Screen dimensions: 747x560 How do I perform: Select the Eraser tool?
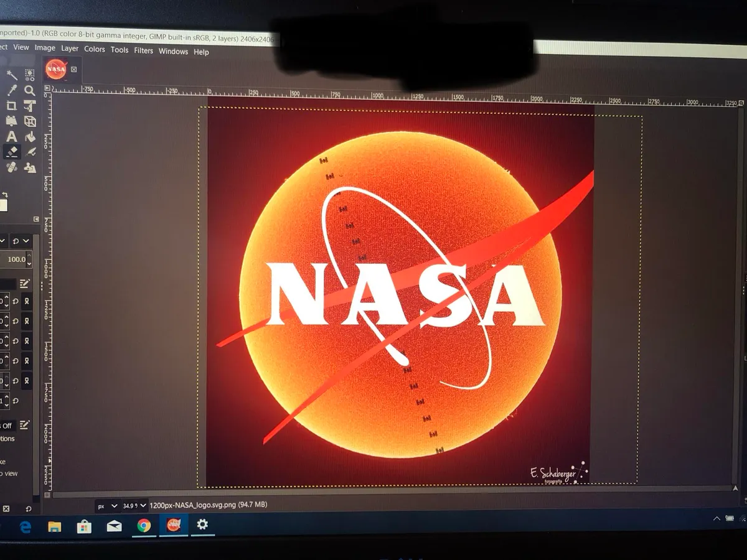[13, 151]
